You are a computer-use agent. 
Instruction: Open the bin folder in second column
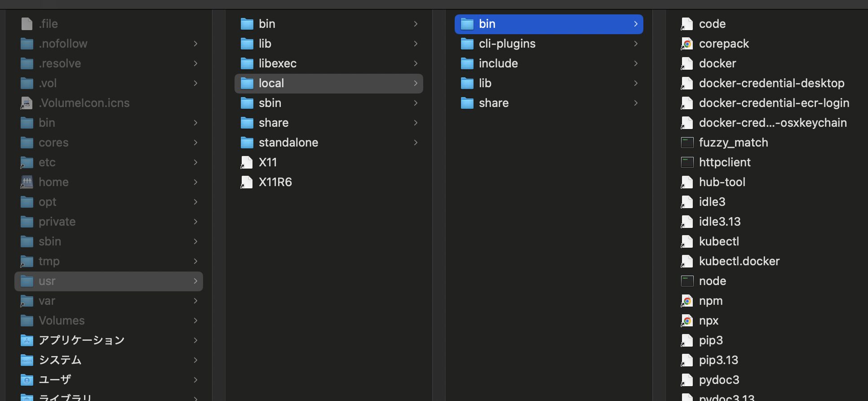point(329,24)
